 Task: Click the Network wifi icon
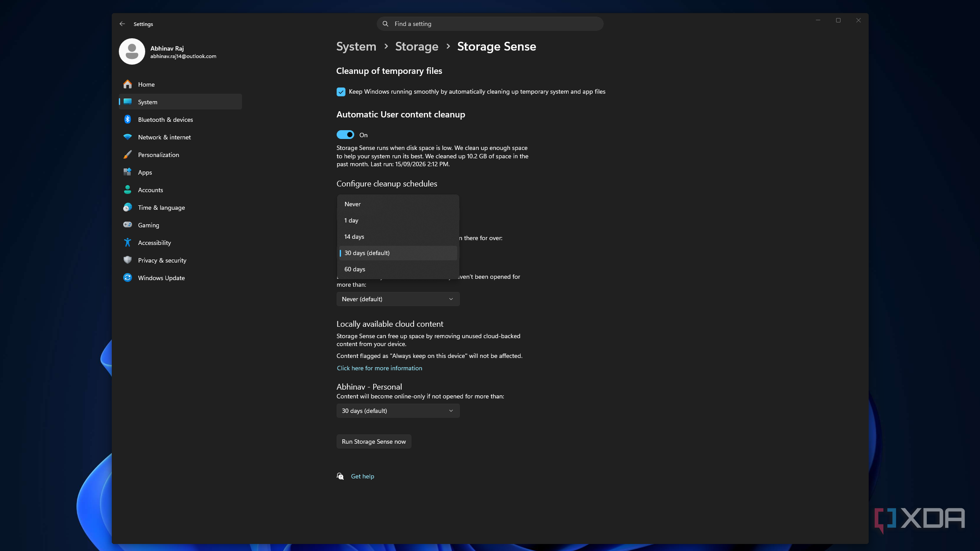coord(128,137)
